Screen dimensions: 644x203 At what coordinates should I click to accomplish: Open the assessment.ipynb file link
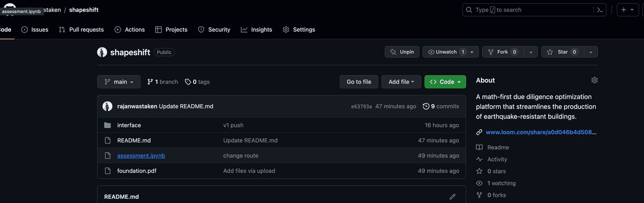(x=141, y=156)
